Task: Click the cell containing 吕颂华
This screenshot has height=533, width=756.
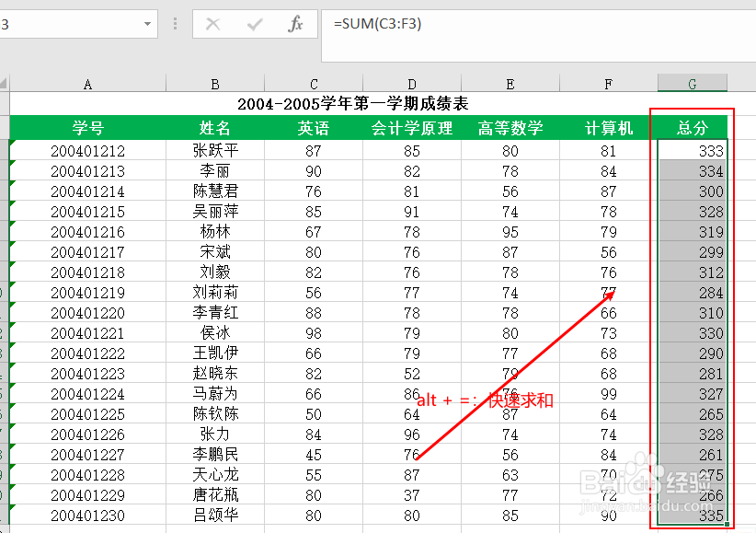Action: 214,516
